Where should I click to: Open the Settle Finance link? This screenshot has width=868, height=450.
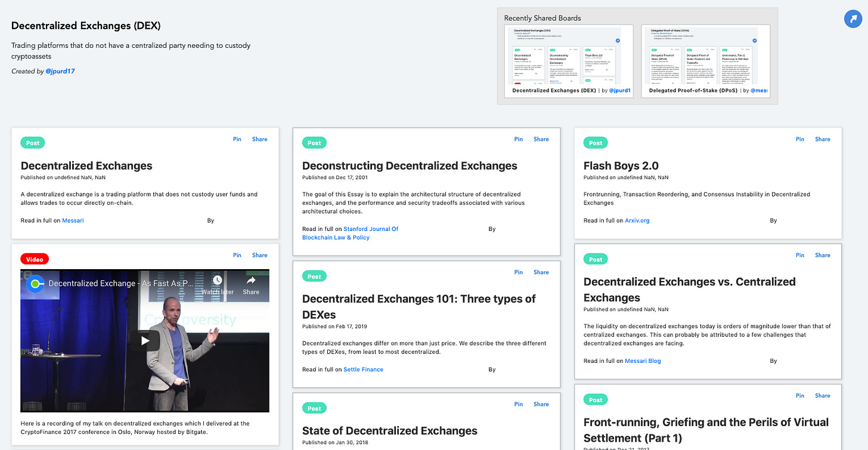point(363,369)
